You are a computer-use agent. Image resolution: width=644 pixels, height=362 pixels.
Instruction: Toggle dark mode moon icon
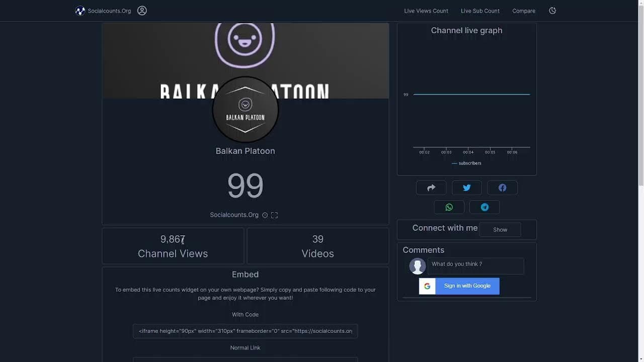(552, 11)
